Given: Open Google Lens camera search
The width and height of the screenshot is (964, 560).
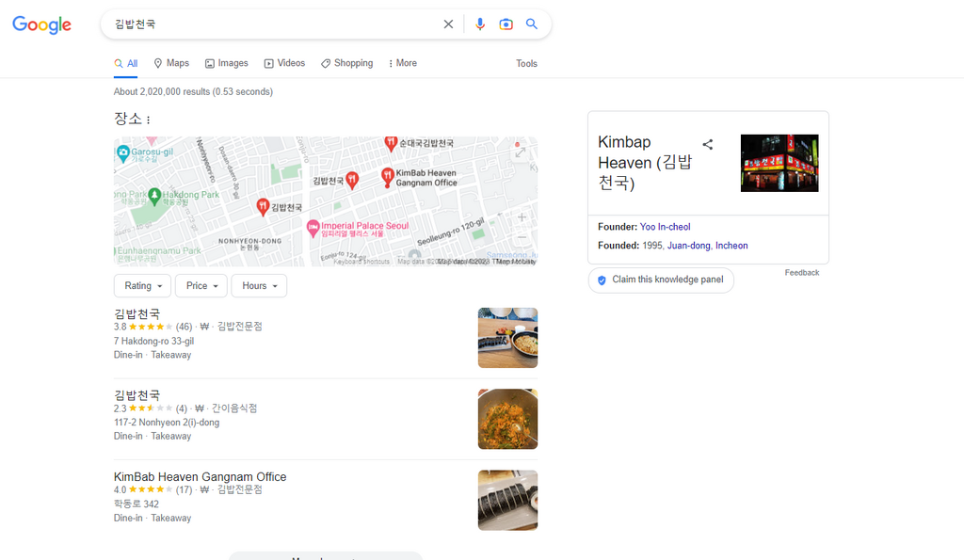Looking at the screenshot, I should 506,24.
